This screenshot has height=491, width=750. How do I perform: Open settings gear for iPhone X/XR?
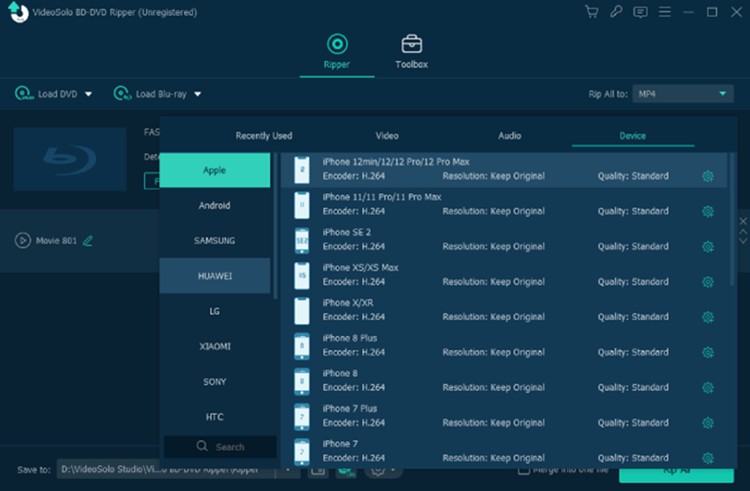pyautogui.click(x=708, y=317)
